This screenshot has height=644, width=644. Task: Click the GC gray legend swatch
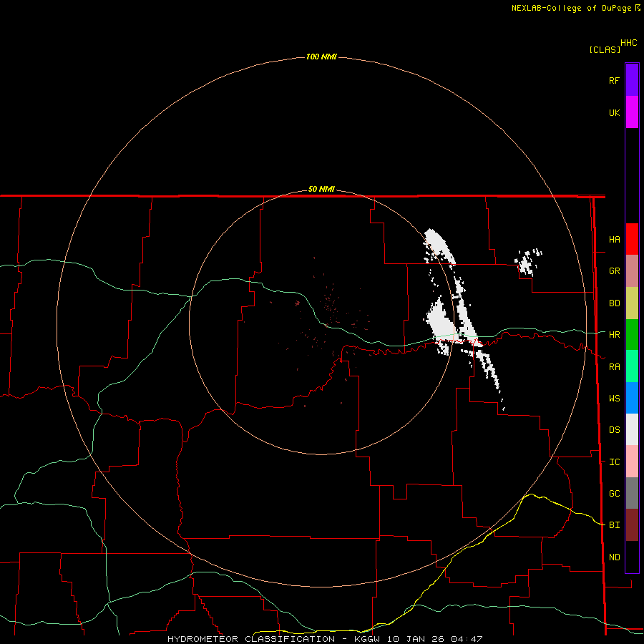632,493
